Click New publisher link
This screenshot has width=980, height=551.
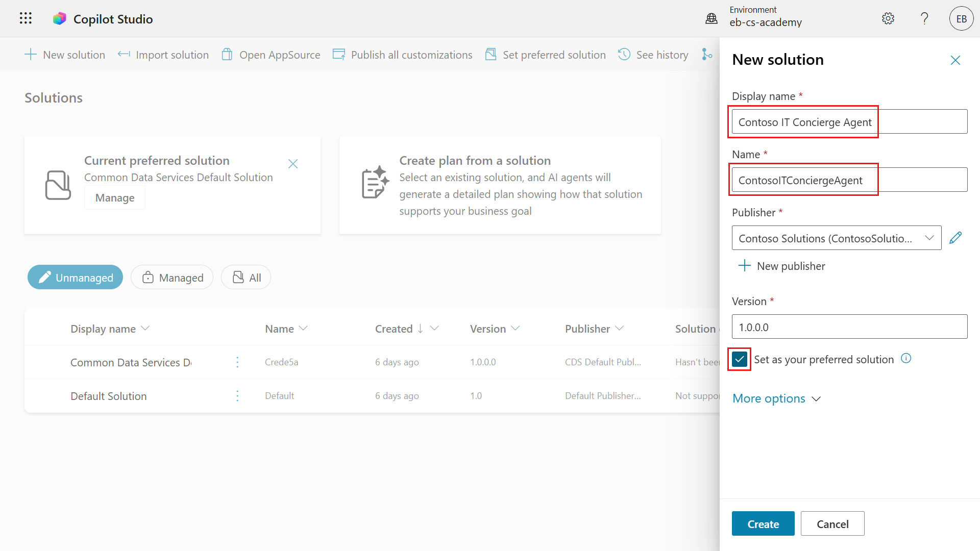tap(781, 266)
